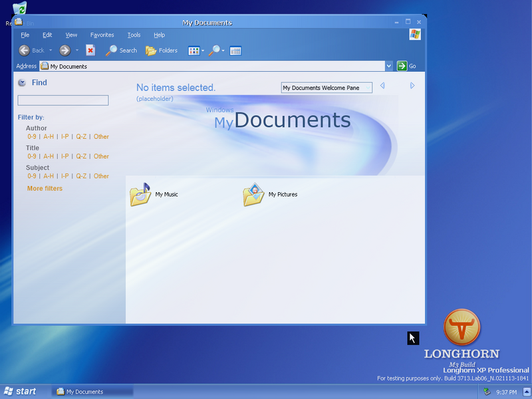Click the More filters link
Viewport: 532px width, 399px height.
click(x=45, y=189)
